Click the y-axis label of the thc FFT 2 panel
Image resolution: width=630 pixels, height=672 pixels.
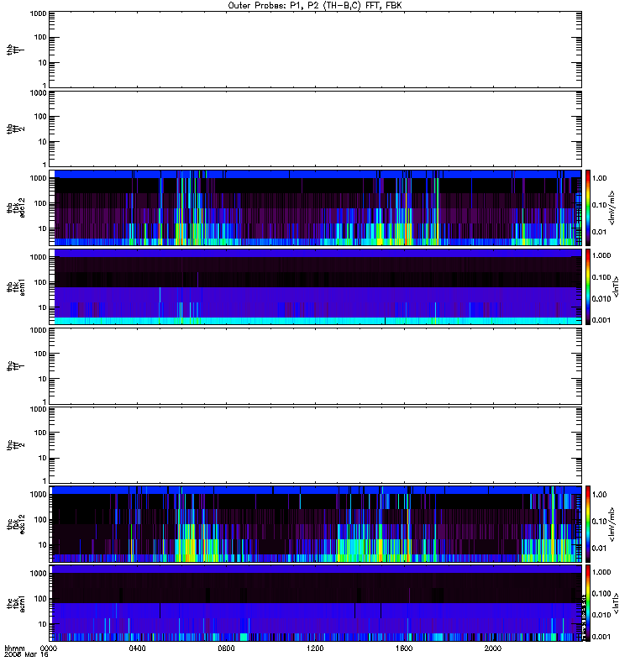(x=15, y=445)
